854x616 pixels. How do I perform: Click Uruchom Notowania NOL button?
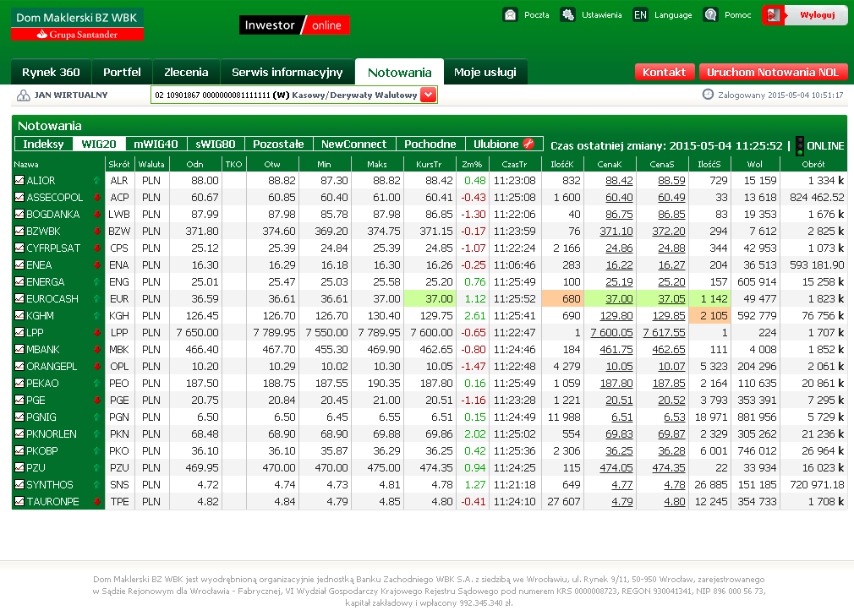(x=773, y=72)
